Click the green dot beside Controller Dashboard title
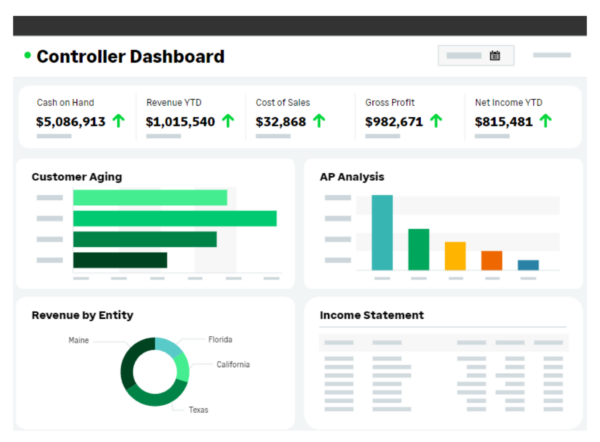 (27, 55)
